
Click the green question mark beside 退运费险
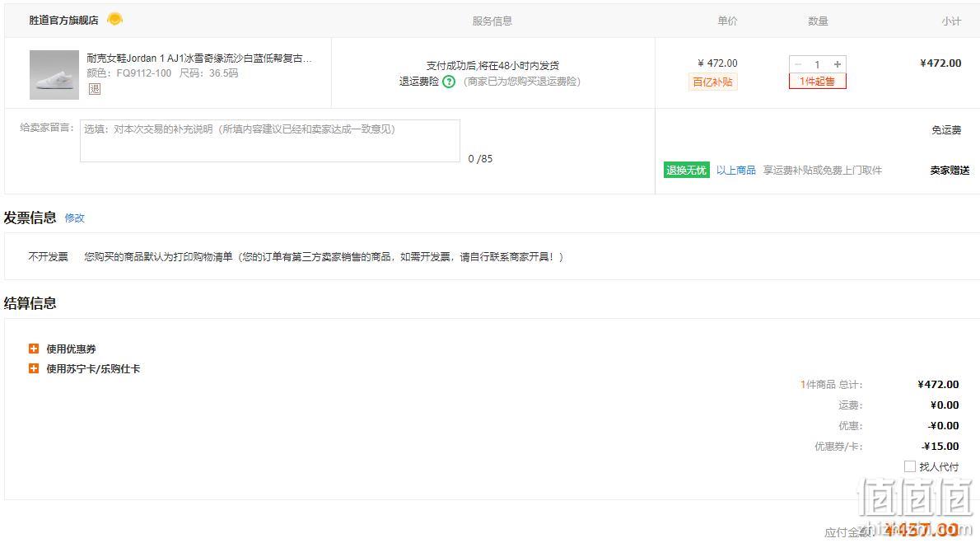coord(449,82)
